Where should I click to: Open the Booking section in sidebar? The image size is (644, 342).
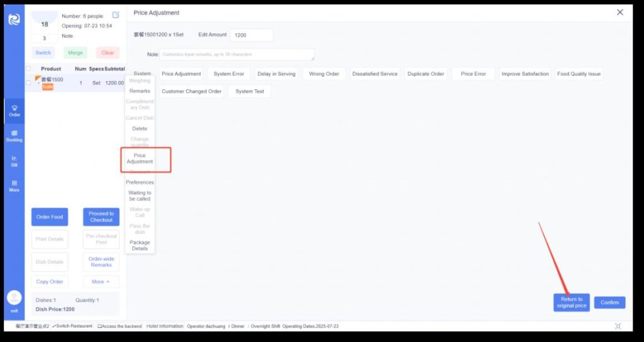[14, 136]
